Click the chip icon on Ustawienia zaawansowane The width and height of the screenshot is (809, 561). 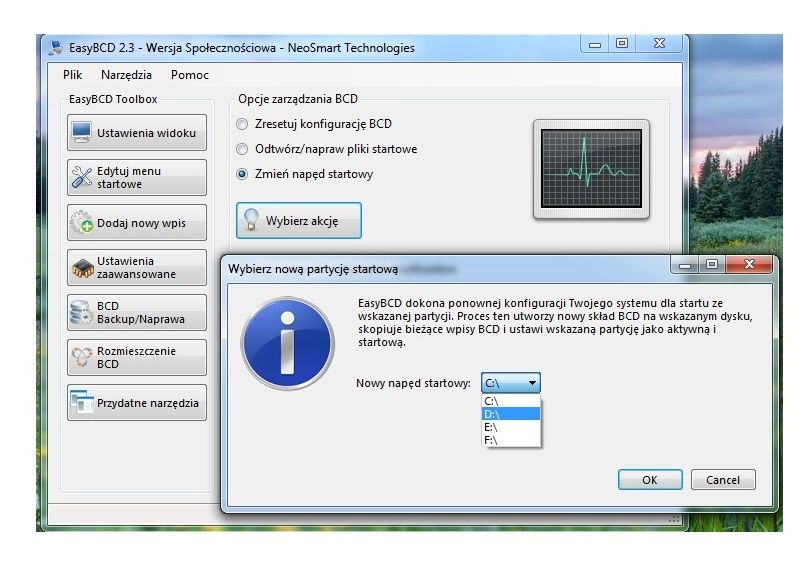(x=82, y=267)
